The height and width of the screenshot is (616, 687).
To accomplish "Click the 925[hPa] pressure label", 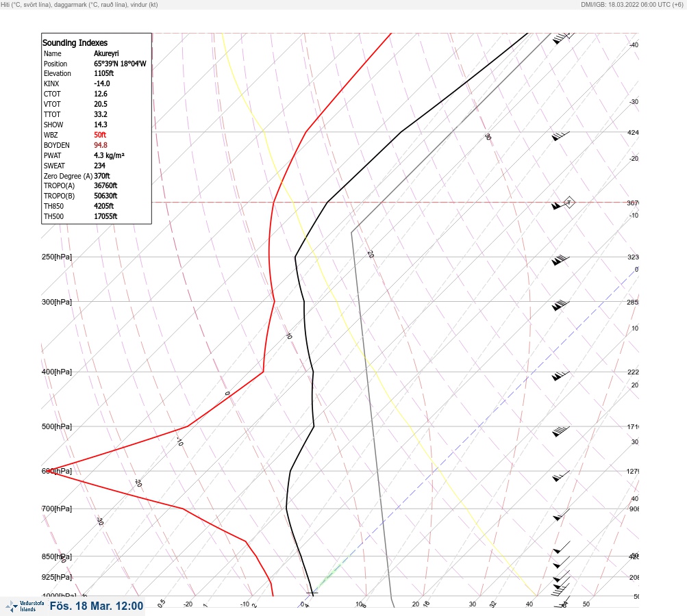I will 57,577.
